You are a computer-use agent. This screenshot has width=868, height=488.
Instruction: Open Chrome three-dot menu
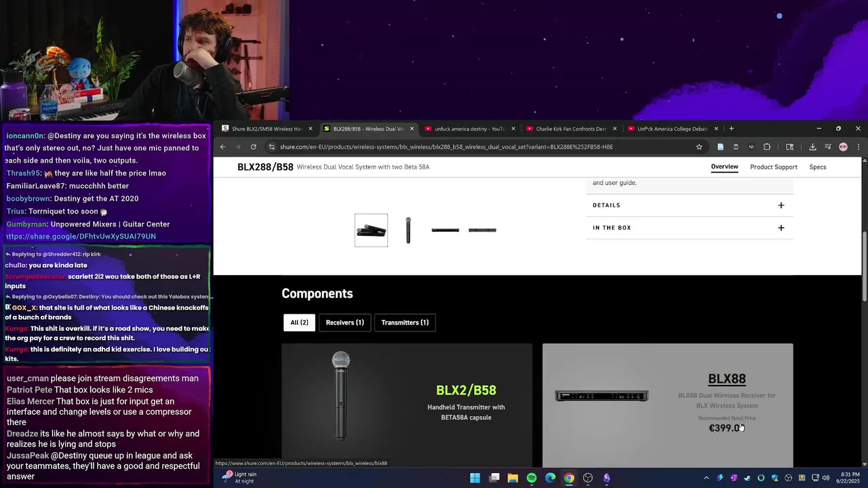pyautogui.click(x=858, y=146)
